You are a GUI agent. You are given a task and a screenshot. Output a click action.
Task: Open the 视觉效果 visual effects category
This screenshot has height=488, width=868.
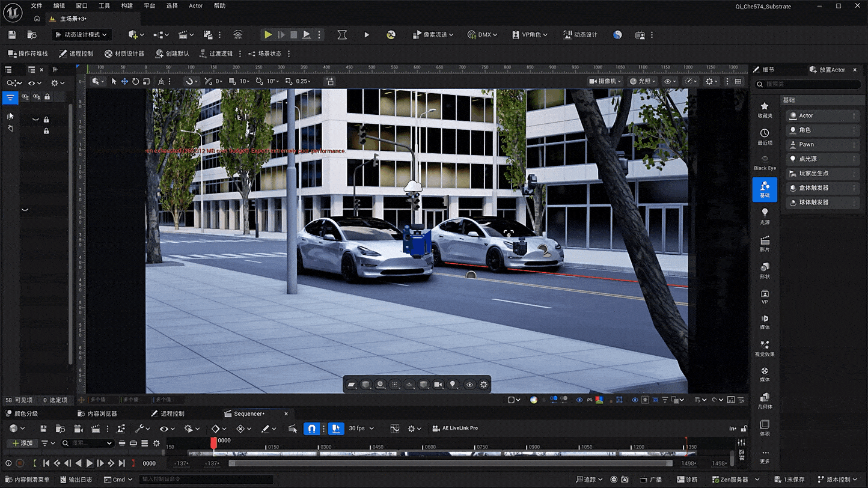click(x=765, y=349)
